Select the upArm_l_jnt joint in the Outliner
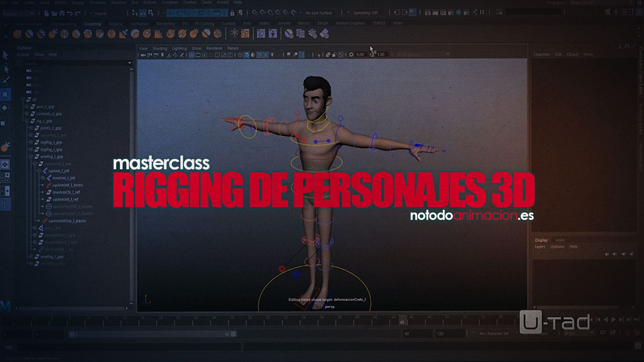Screen dimensions: 644x362 (59, 171)
